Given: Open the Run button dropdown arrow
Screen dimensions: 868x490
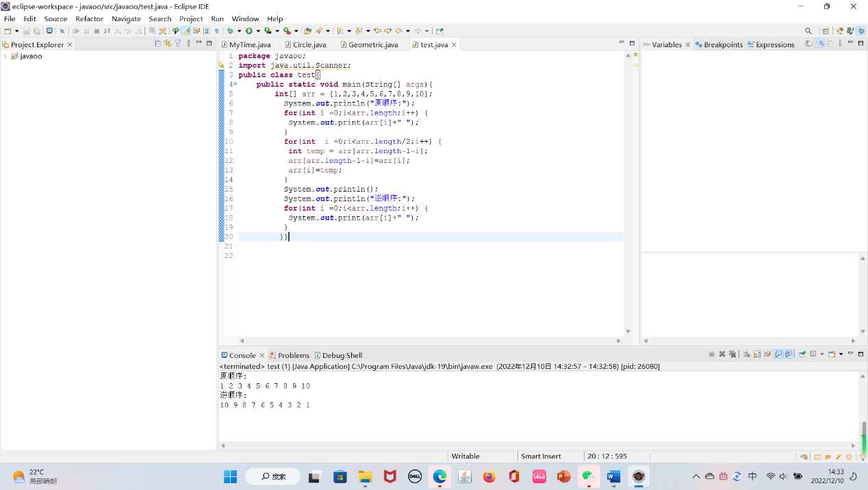Looking at the screenshot, I should (x=258, y=31).
